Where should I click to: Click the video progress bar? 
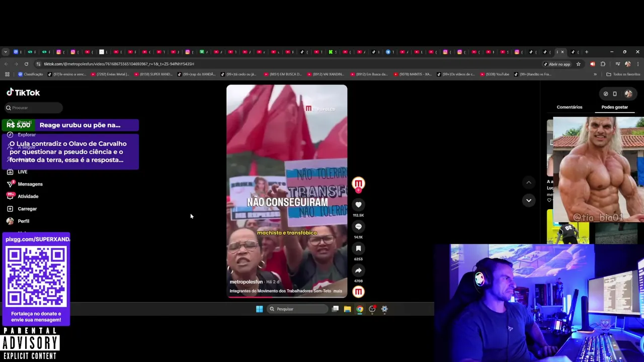(287, 297)
